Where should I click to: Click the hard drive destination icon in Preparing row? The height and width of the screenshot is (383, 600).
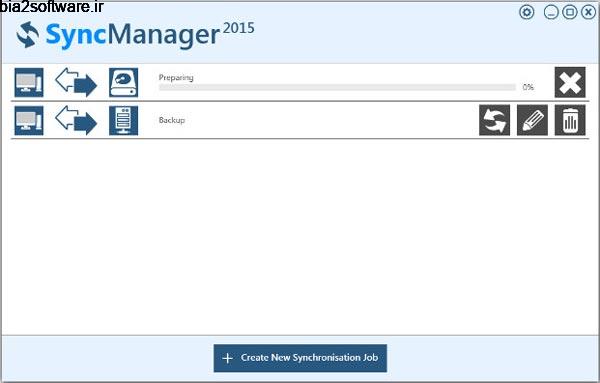124,82
